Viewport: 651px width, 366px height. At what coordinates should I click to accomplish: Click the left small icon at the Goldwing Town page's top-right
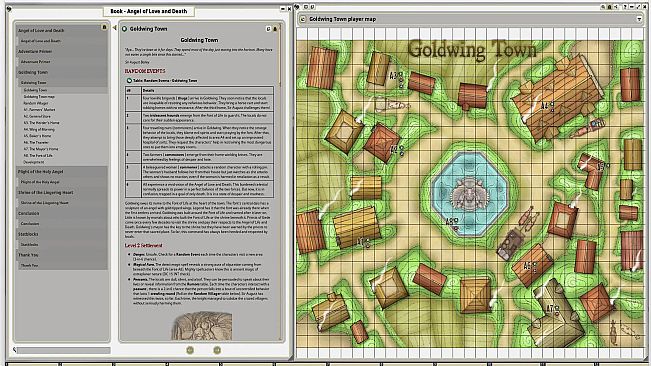coord(268,29)
